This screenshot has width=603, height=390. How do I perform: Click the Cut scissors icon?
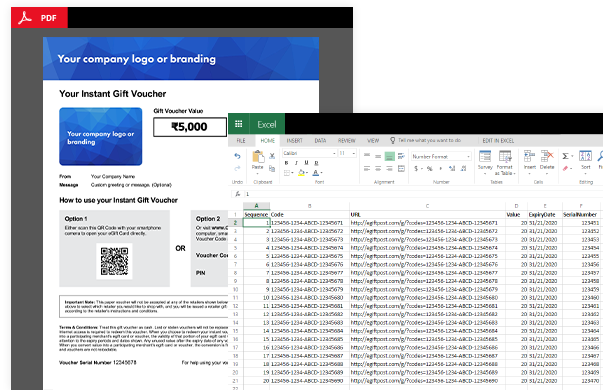[x=272, y=156]
